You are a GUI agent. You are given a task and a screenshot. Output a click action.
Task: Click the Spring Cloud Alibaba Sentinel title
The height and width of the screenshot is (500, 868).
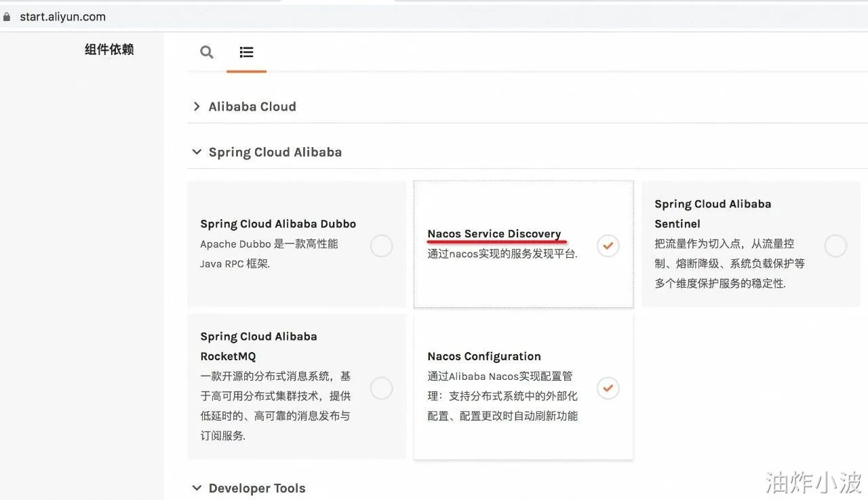click(712, 213)
